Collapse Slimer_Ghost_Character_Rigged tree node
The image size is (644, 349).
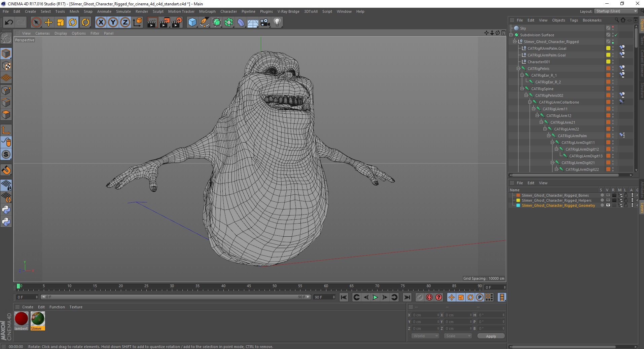tap(515, 42)
